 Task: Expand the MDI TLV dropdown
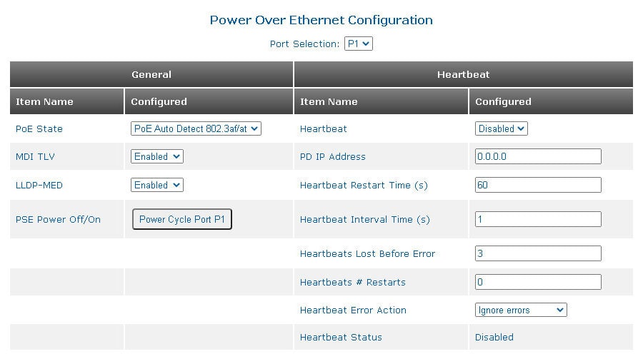pyautogui.click(x=157, y=157)
